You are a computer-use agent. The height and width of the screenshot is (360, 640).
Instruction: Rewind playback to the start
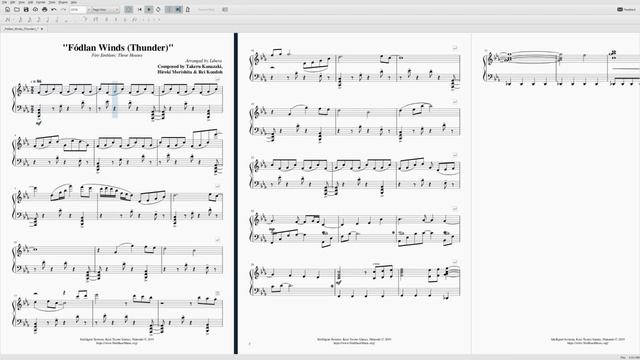coord(140,9)
